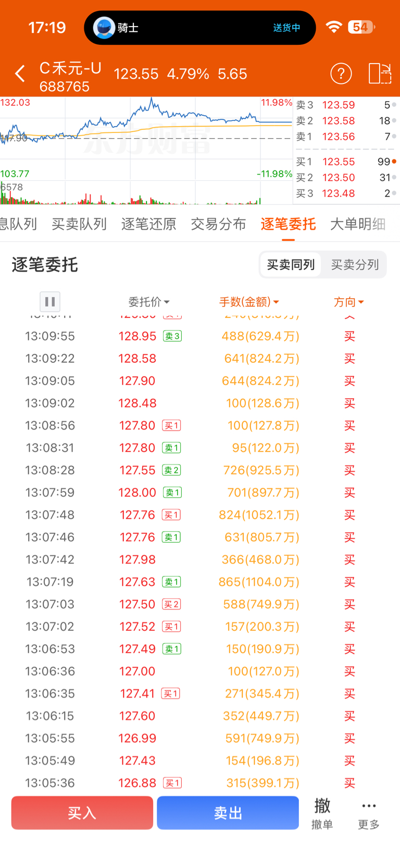Pause the order feed with pause icon
Image resolution: width=400 pixels, height=868 pixels.
click(50, 301)
